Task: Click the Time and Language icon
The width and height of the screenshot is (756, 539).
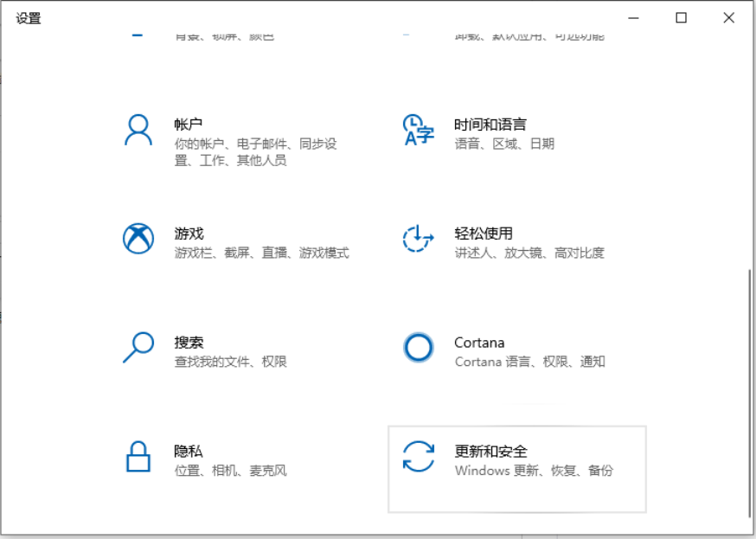Action: [x=419, y=130]
